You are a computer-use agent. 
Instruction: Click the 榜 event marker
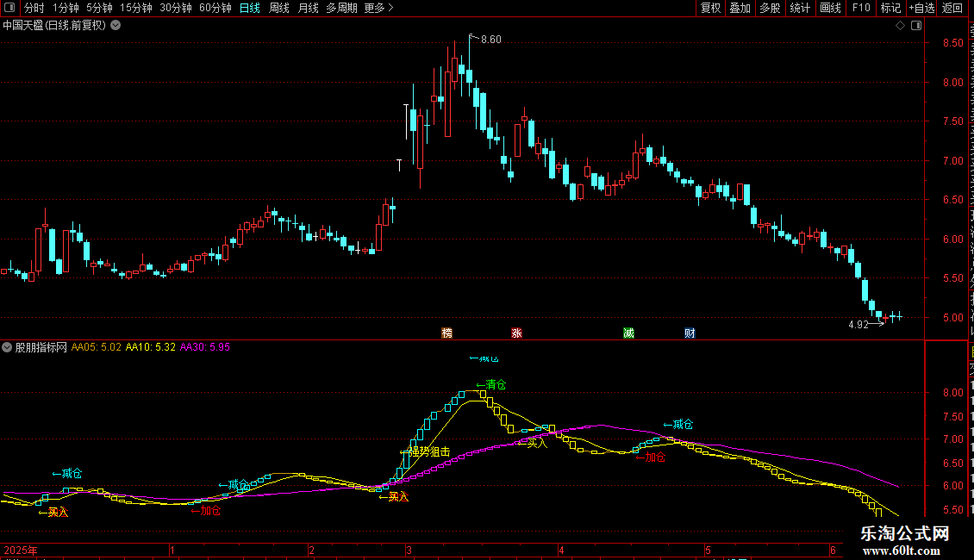coord(446,333)
